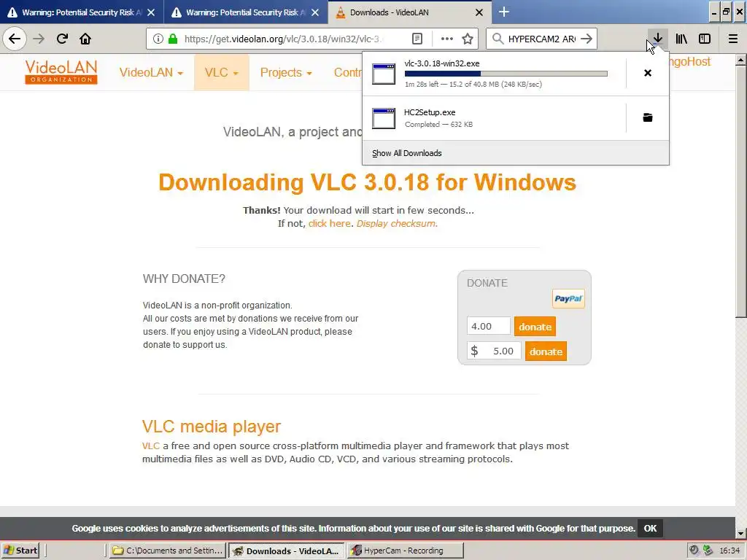Click the HC2Setup.exe file icon
Screen dimensions: 747x560
(384, 119)
